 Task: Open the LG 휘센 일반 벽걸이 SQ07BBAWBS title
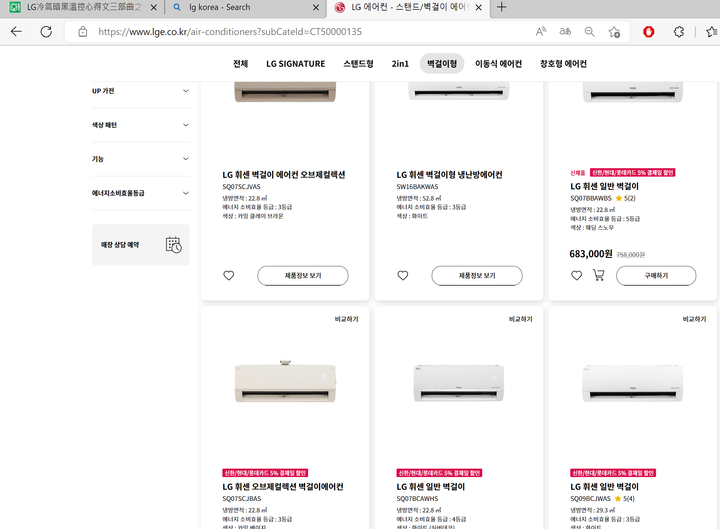point(604,186)
